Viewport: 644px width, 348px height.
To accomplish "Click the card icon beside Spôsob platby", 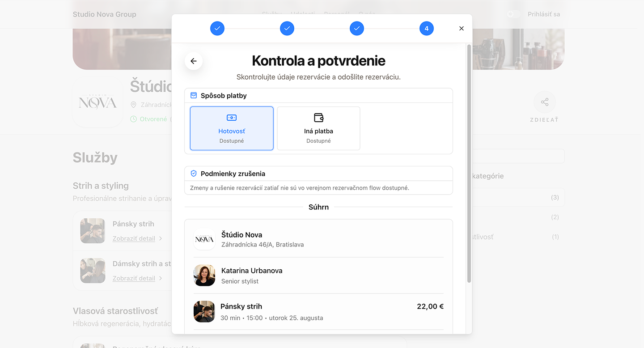I will [194, 95].
